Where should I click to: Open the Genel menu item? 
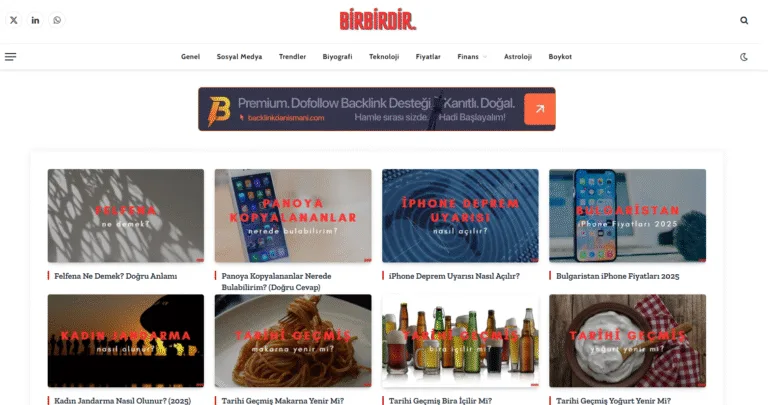pyautogui.click(x=190, y=57)
